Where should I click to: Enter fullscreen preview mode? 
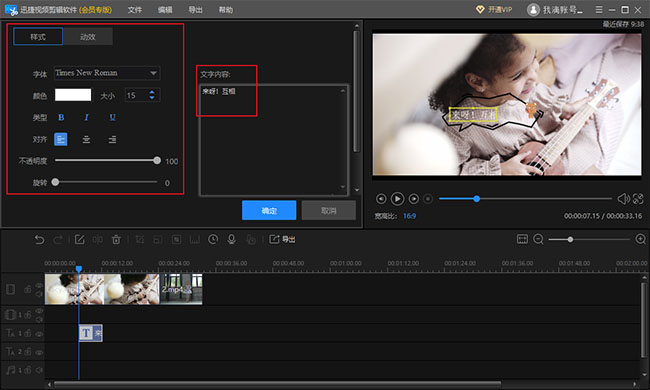click(638, 199)
